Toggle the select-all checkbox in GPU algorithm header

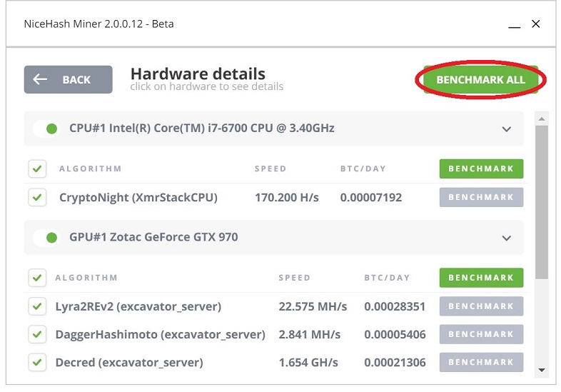click(37, 278)
